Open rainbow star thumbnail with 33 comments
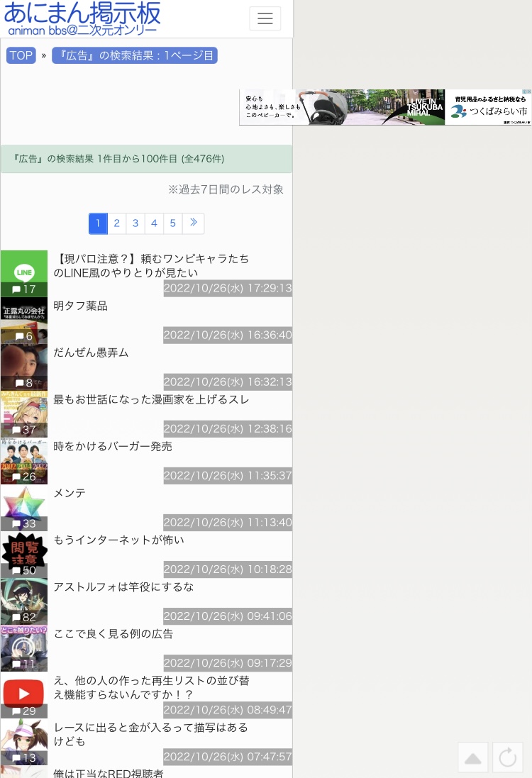The width and height of the screenshot is (532, 778). [24, 508]
